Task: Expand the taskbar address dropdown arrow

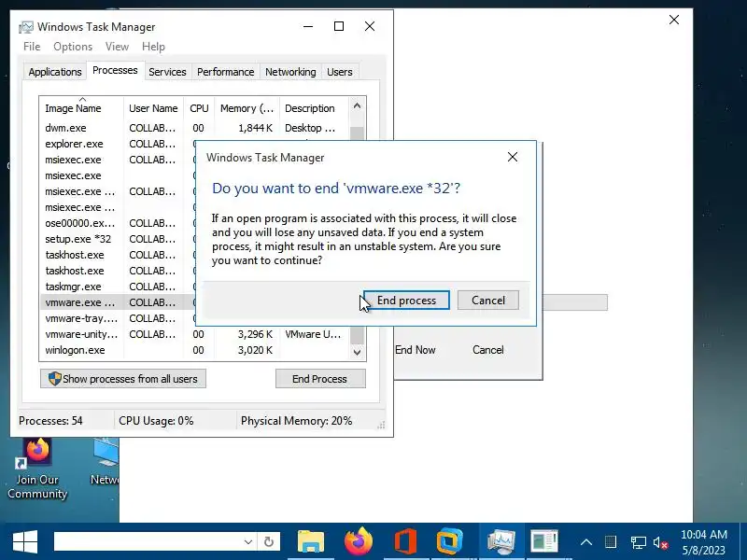Action: coord(248,542)
